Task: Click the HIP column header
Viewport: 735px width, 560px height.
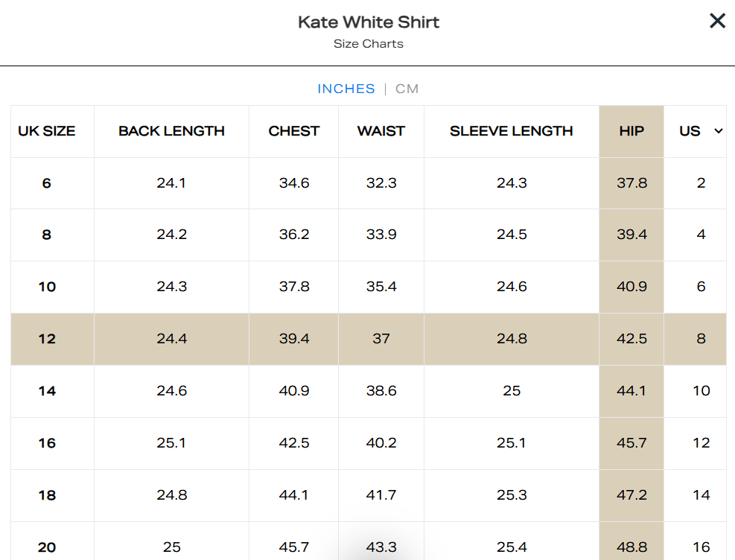Action: coord(631,131)
